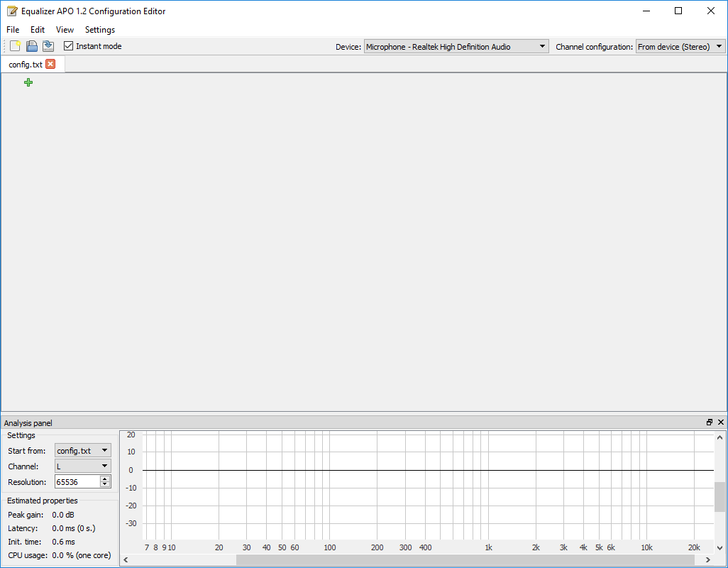Open the Channel configuration dropdown
Screen dimensions: 728x568
[680, 46]
